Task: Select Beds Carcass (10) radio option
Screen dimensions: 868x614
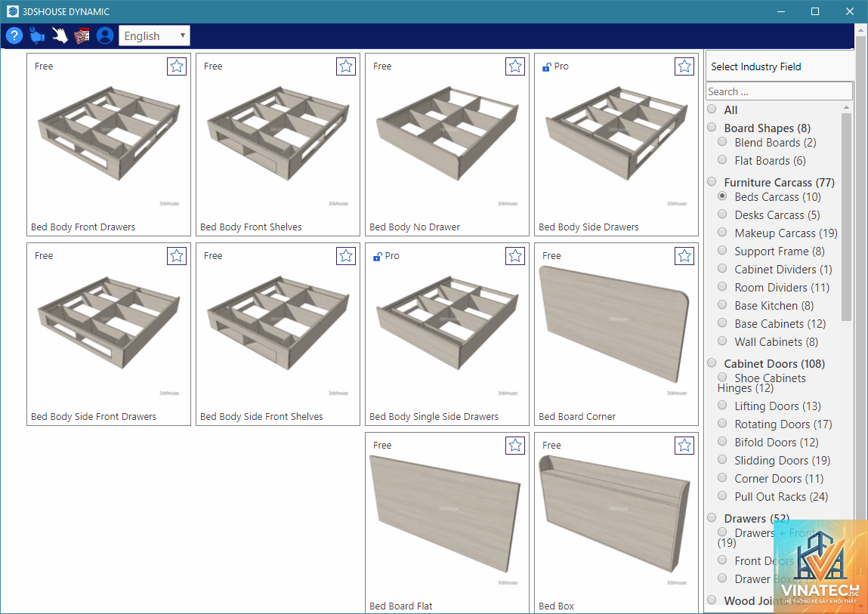Action: 722,196
